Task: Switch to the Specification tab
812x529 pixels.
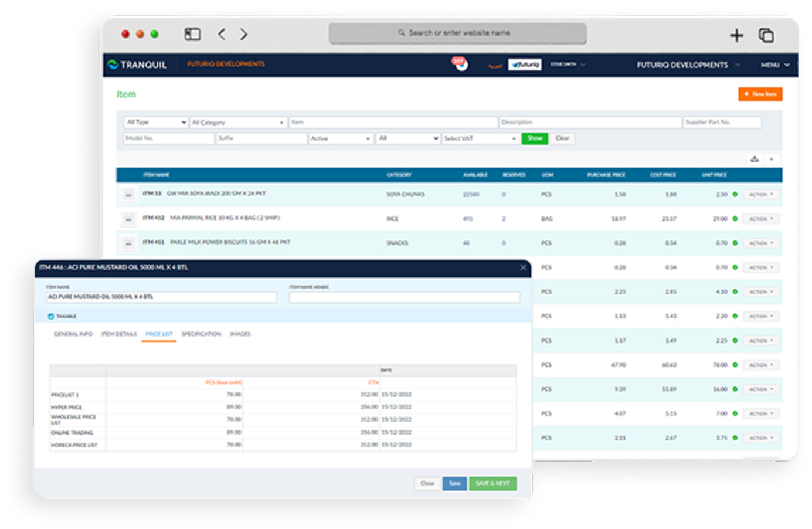Action: (x=201, y=334)
